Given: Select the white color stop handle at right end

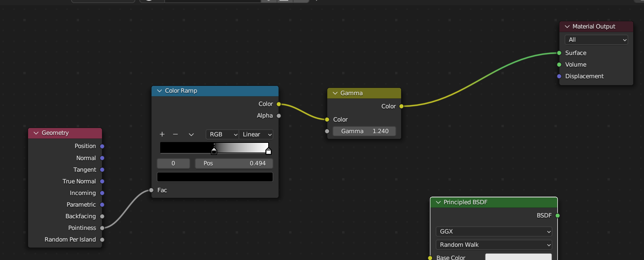Looking at the screenshot, I should point(269,151).
